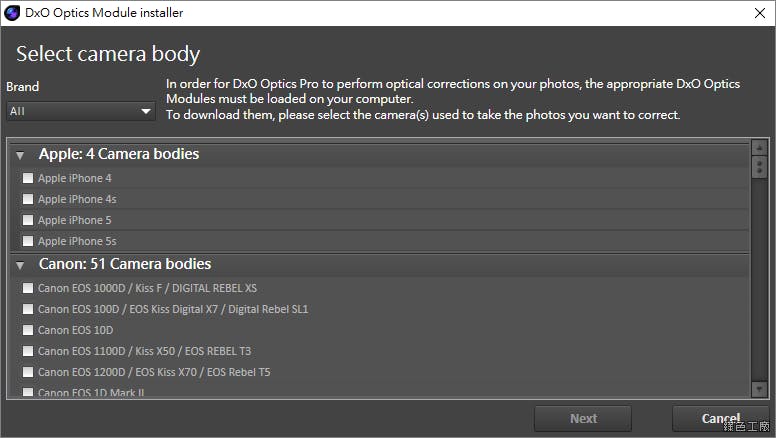Collapse the Apple camera bodies group
Image resolution: width=776 pixels, height=438 pixels.
coord(20,155)
